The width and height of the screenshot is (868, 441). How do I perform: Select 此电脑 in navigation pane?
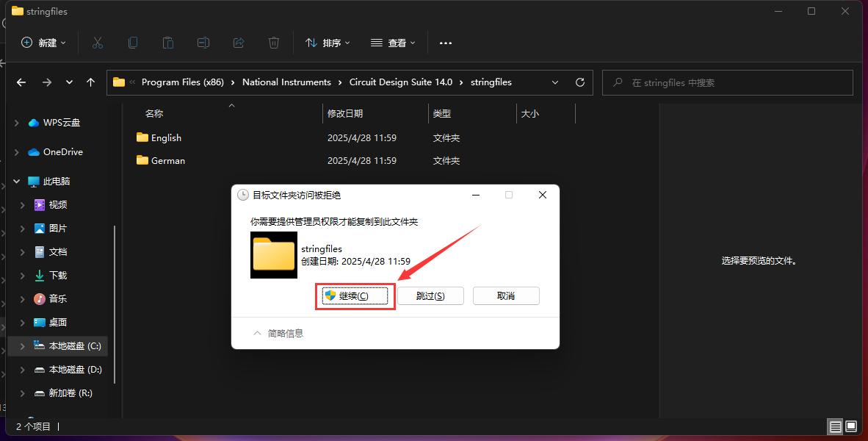point(57,181)
